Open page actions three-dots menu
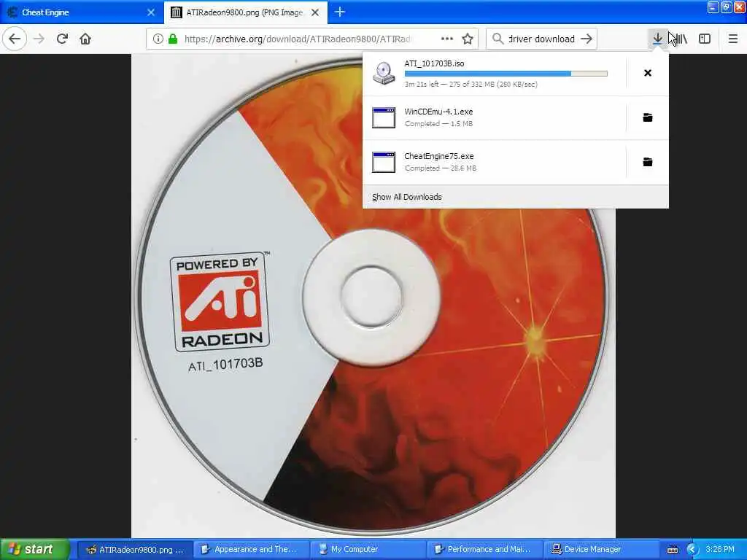Screen dimensions: 747x560 pos(447,39)
